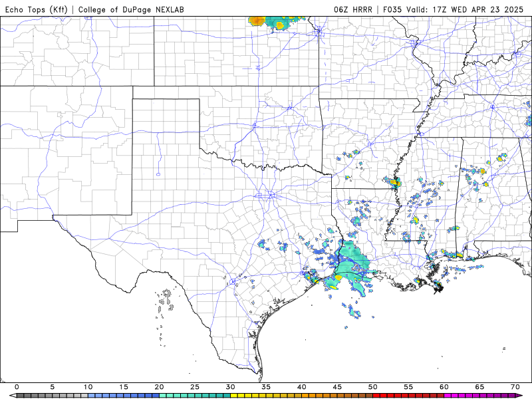Click the magenta section of the color bar
Viewport: 532px width, 399px height.
click(479, 396)
